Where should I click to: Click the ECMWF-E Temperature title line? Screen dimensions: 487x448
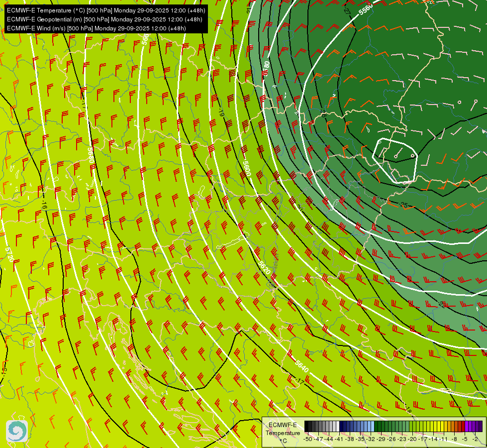(106, 10)
